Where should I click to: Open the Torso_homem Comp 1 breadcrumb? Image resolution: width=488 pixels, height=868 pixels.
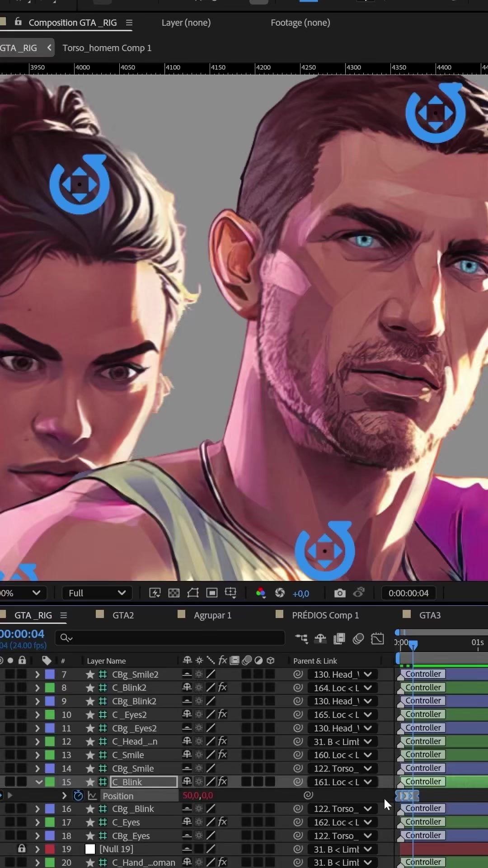(x=107, y=48)
